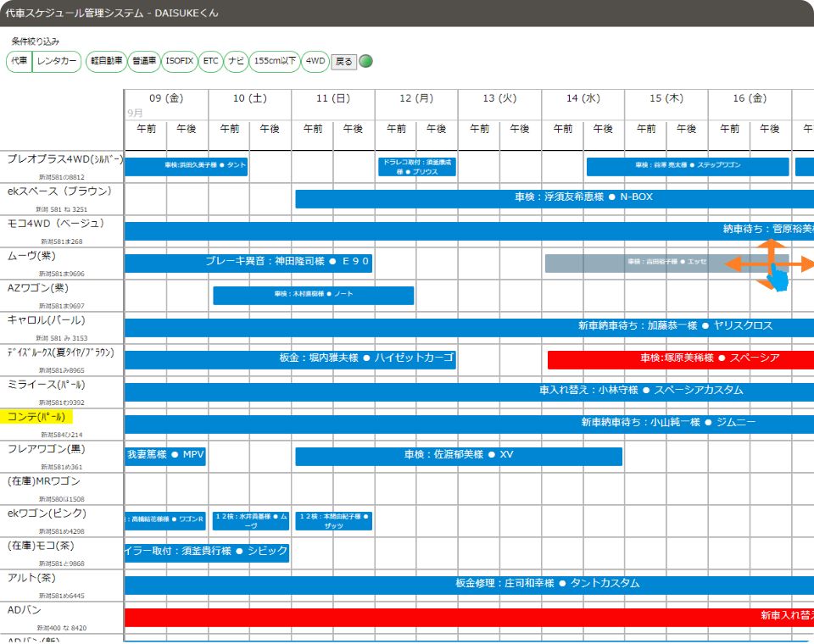Select the AZワゴン(紫) car row
The height and width of the screenshot is (644, 814).
[x=62, y=295]
